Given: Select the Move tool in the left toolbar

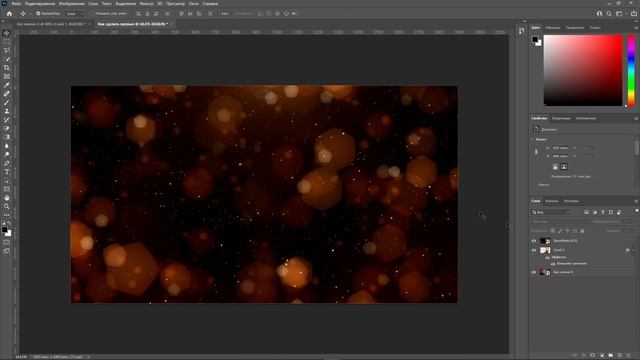Looking at the screenshot, I should point(7,33).
